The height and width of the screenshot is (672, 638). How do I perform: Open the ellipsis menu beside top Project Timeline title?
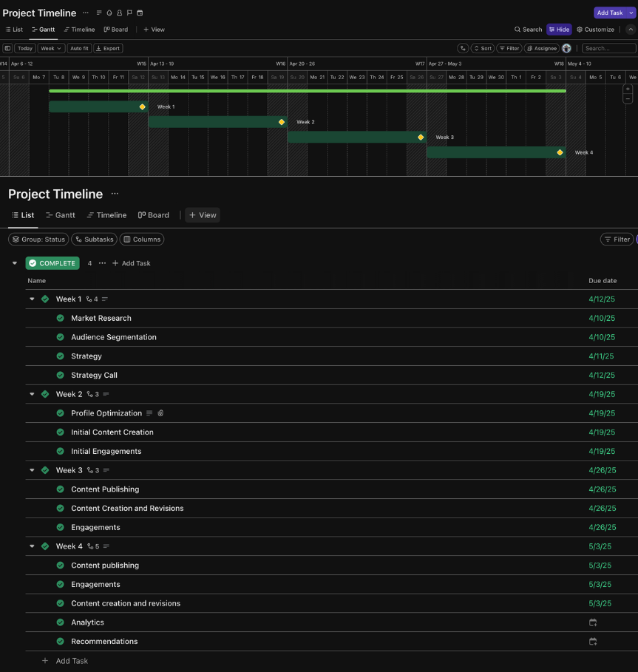tap(86, 13)
